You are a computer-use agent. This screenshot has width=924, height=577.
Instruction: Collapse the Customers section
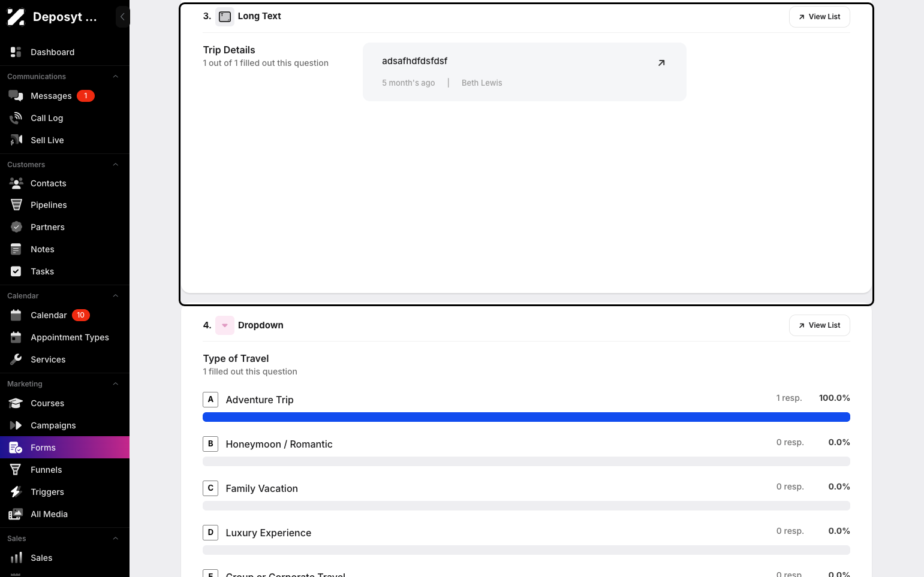click(x=116, y=165)
